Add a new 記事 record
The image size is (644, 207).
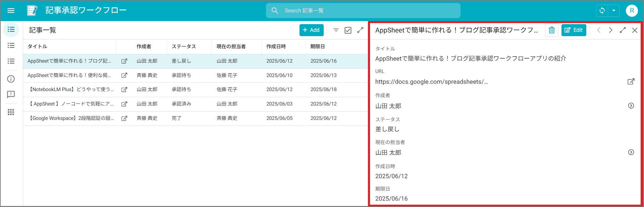pyautogui.click(x=311, y=30)
